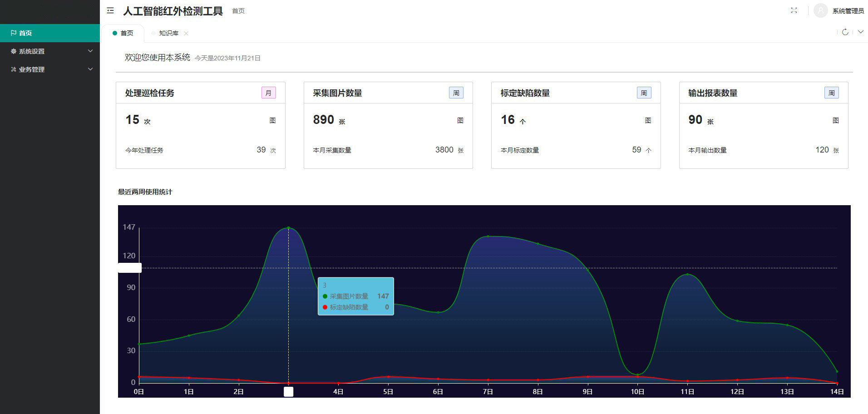Viewport: 868px width, 414px height.
Task: Click the 本月输出数量 label
Action: 707,150
